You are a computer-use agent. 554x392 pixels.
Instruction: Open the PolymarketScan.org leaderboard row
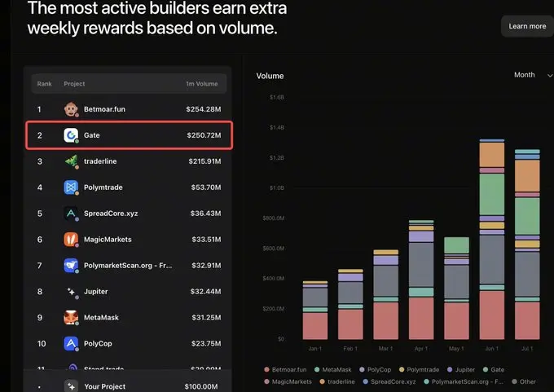129,266
